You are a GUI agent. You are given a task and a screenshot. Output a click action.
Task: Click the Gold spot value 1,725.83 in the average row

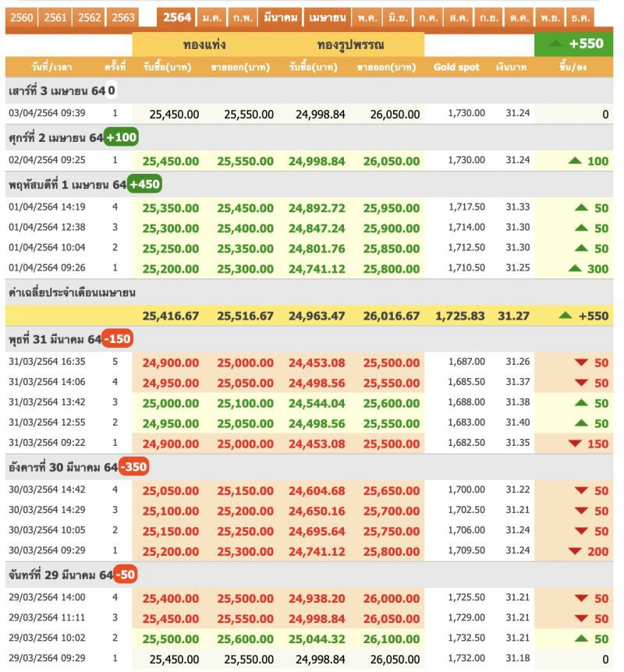(459, 316)
